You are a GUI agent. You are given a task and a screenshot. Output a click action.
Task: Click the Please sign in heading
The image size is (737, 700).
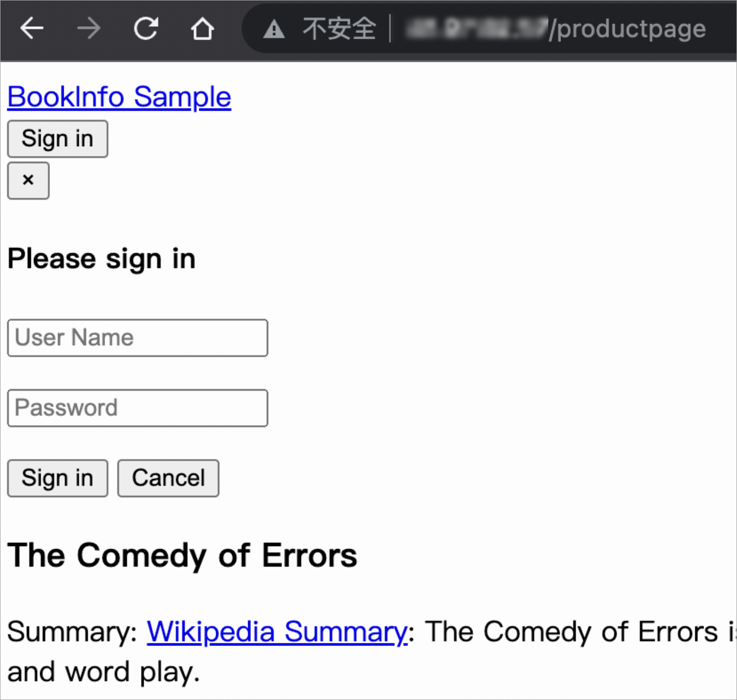[x=101, y=258]
